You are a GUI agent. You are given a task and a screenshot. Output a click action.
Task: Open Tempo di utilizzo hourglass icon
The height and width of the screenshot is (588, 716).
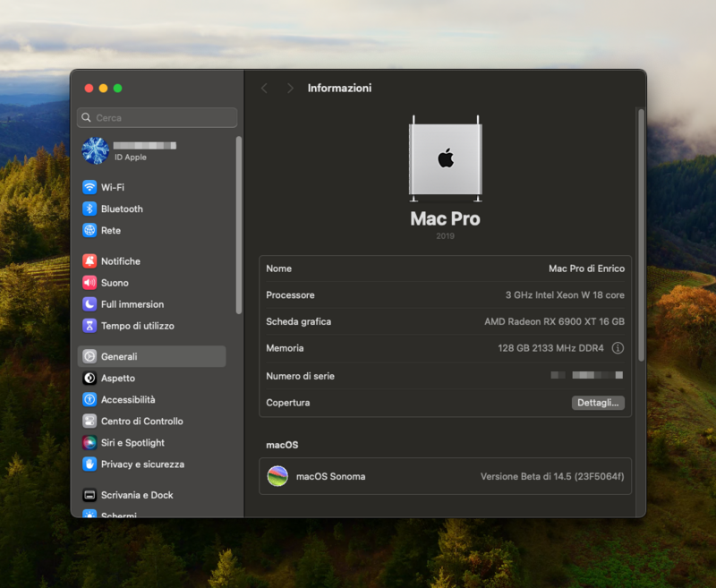tap(89, 326)
